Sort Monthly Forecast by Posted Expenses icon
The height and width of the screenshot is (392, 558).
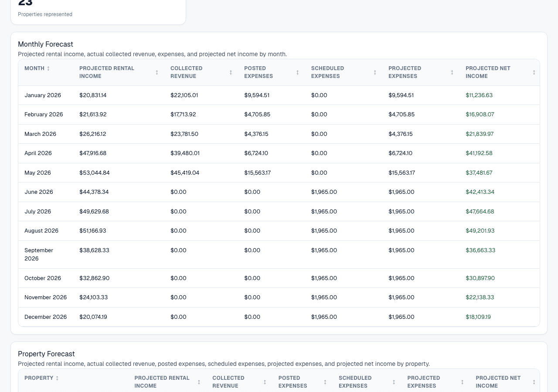pos(298,72)
